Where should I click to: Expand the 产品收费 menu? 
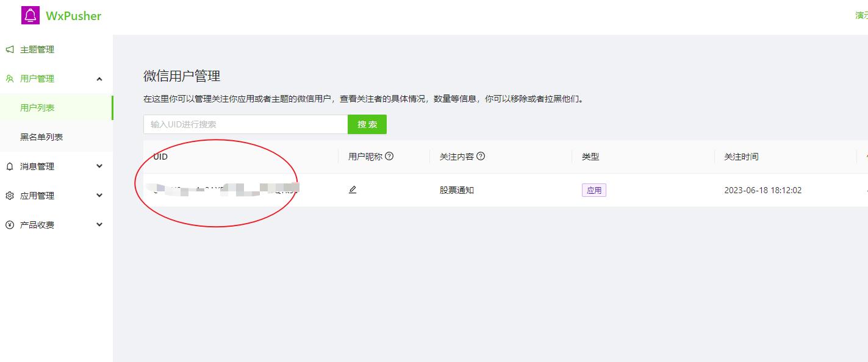coord(99,224)
